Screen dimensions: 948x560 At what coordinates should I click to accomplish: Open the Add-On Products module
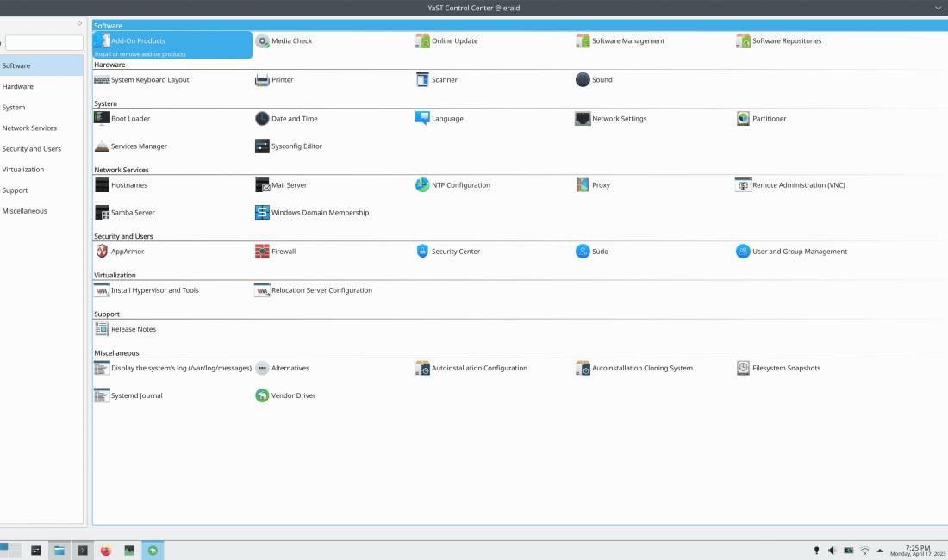click(x=172, y=45)
